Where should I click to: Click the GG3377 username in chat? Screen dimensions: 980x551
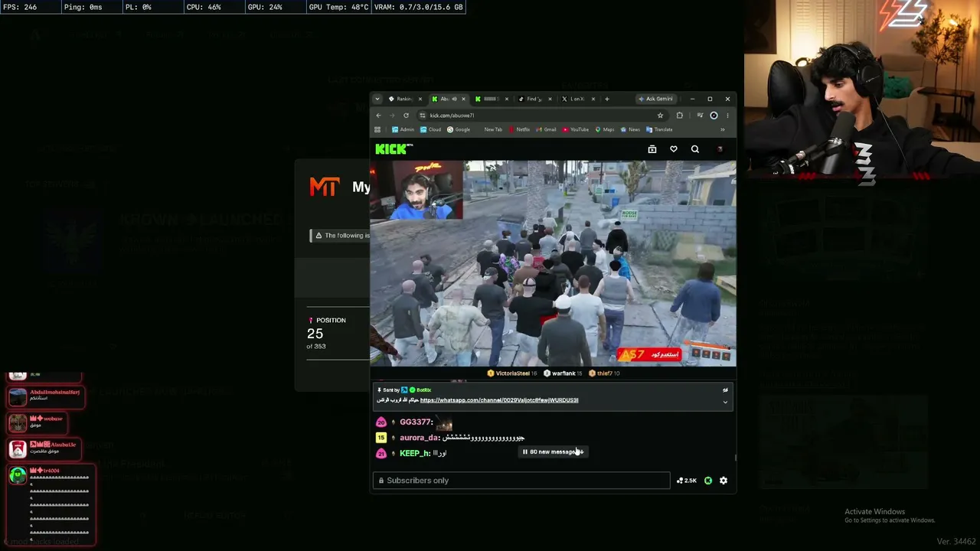(x=416, y=422)
